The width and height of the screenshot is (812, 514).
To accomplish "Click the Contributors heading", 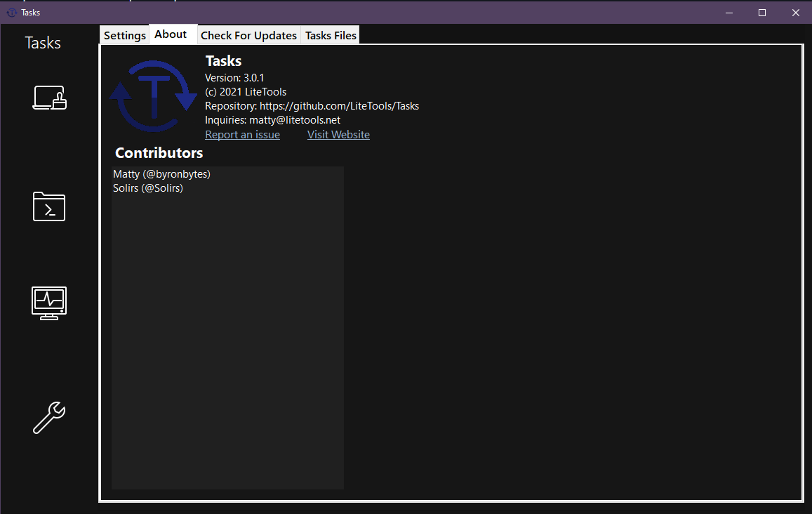I will pos(159,153).
